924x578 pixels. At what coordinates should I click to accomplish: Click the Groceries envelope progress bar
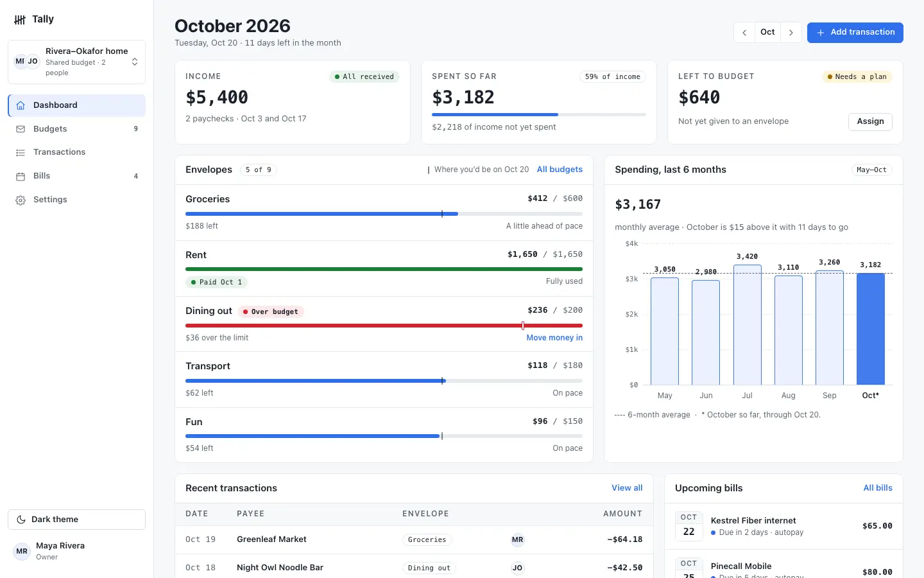click(384, 214)
